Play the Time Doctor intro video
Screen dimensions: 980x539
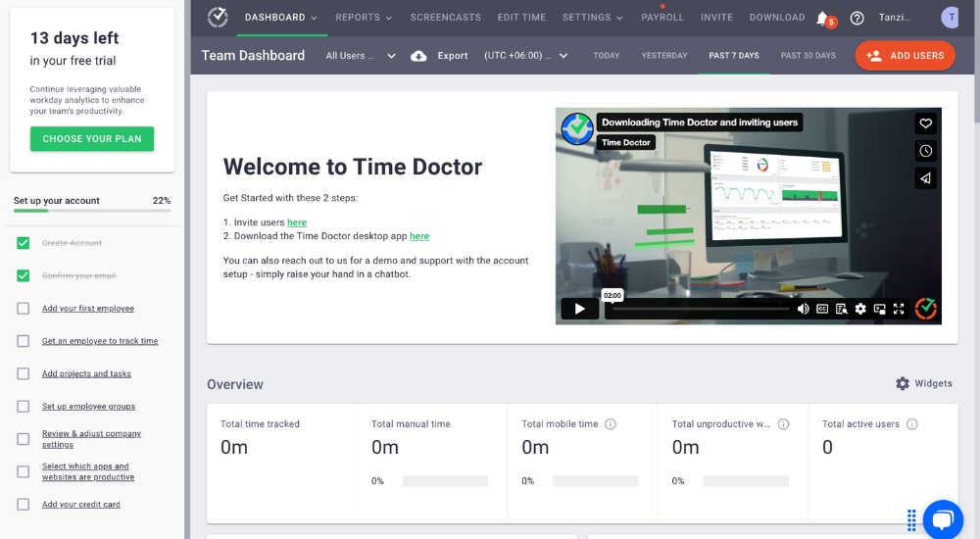[x=579, y=309]
